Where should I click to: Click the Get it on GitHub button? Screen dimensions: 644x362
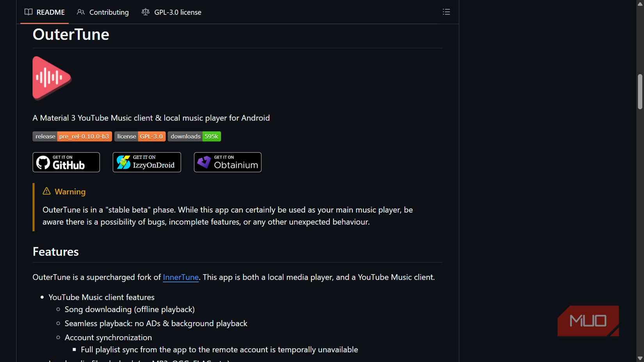(x=66, y=162)
